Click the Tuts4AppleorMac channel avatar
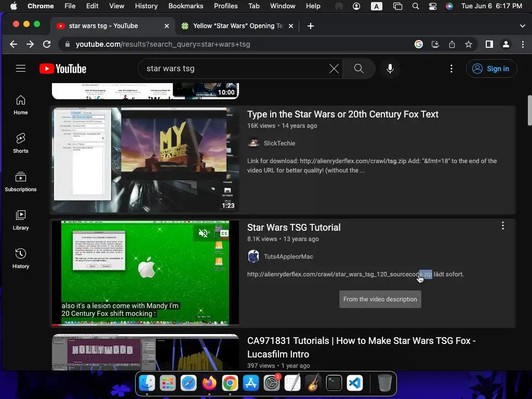 pos(254,257)
